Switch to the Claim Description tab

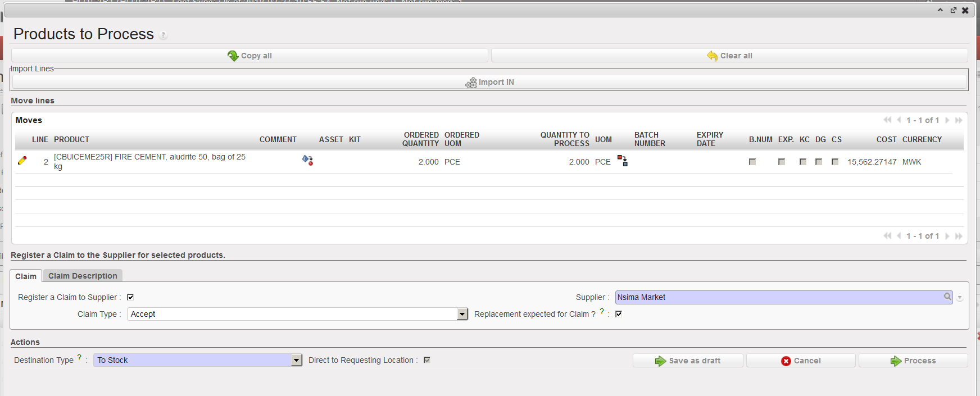83,276
